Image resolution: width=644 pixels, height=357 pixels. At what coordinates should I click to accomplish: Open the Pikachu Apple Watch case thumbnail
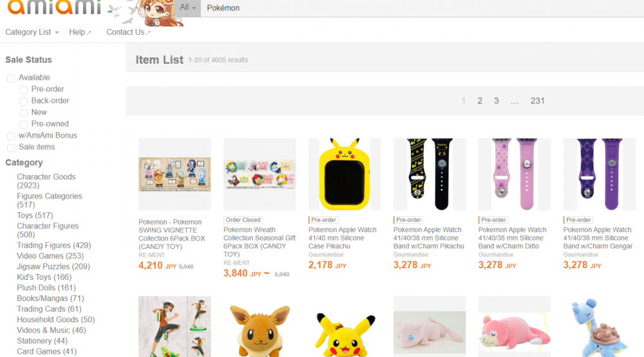345,174
